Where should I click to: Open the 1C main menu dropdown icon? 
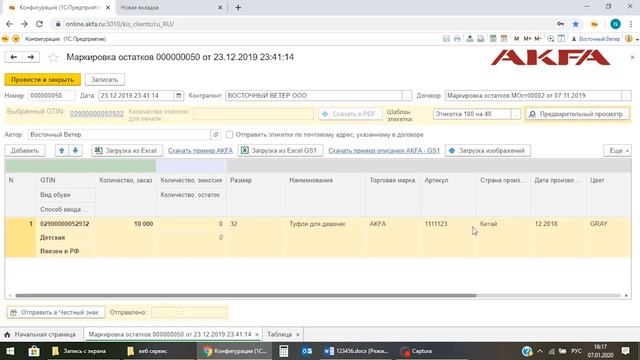[x=16, y=39]
